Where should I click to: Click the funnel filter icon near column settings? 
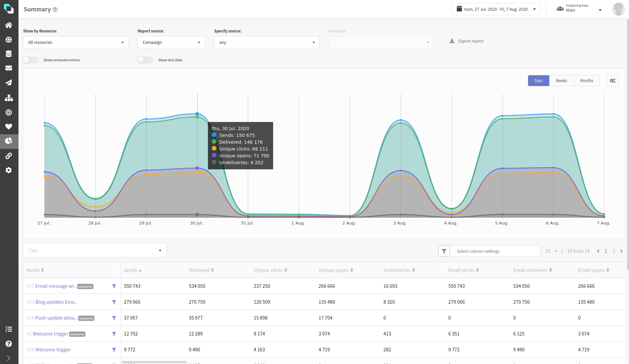444,251
